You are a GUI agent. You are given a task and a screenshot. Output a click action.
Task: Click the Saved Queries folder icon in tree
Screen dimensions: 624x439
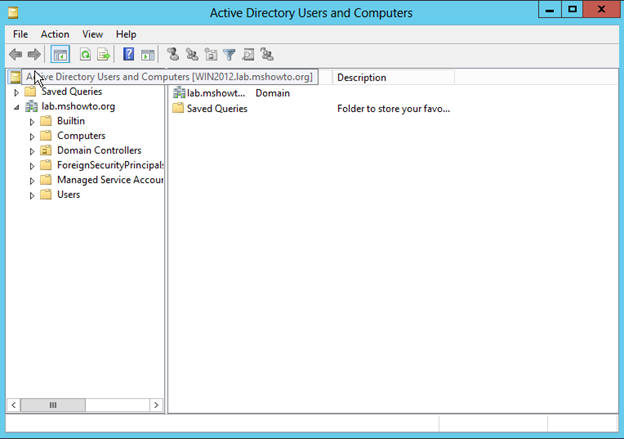tap(30, 92)
